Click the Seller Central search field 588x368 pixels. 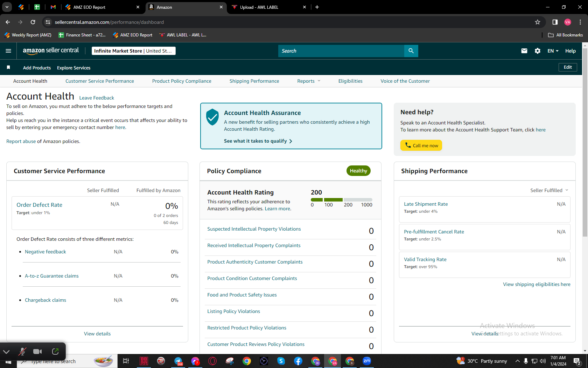coord(341,51)
